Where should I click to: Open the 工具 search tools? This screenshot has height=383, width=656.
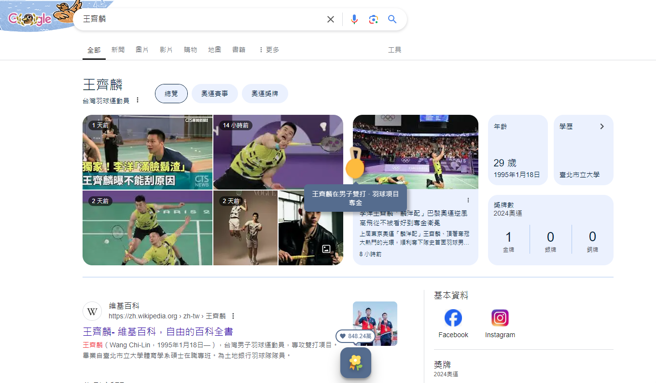394,50
